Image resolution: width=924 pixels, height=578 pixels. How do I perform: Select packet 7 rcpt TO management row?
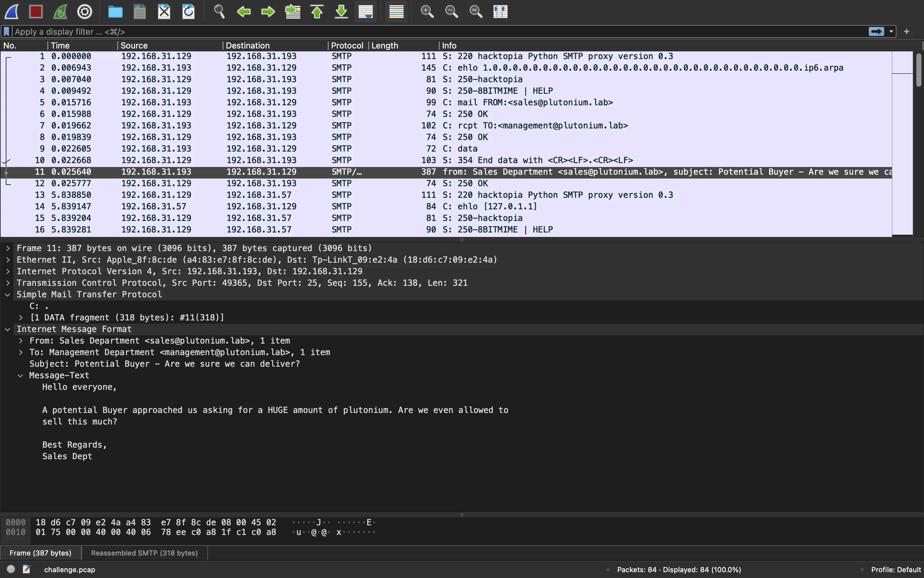(x=446, y=125)
